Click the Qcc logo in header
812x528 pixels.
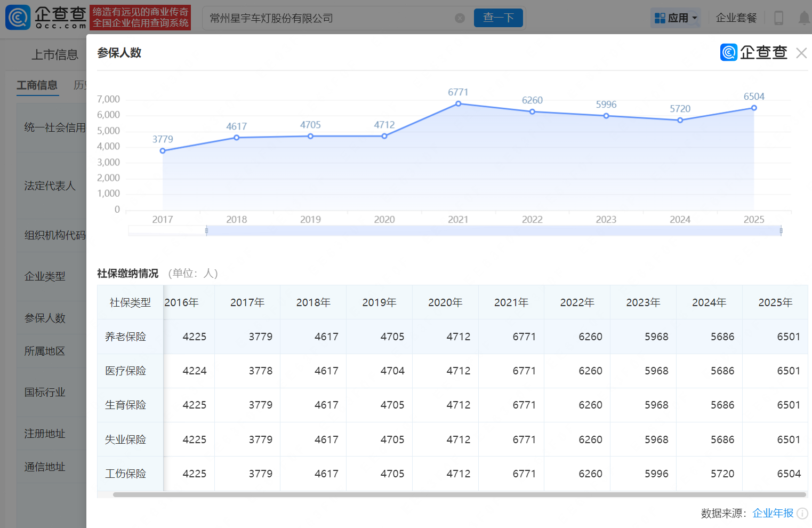coord(46,18)
